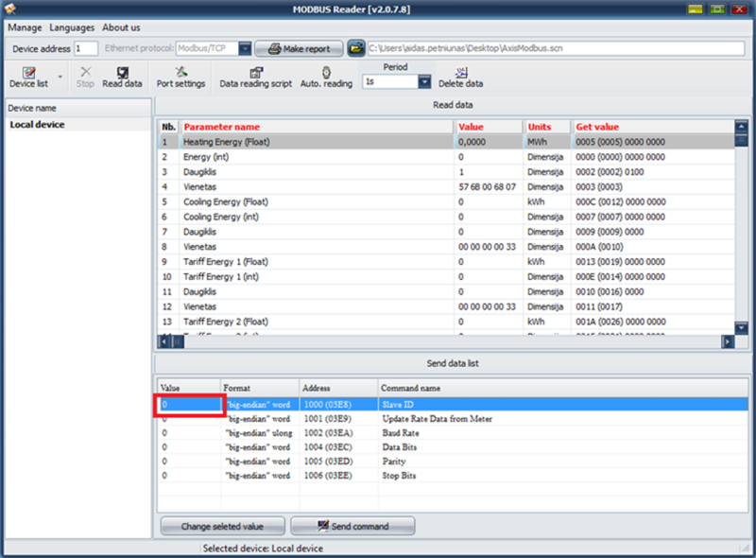The height and width of the screenshot is (558, 756).
Task: Click the Read data toolbar icon
Action: coord(122,77)
